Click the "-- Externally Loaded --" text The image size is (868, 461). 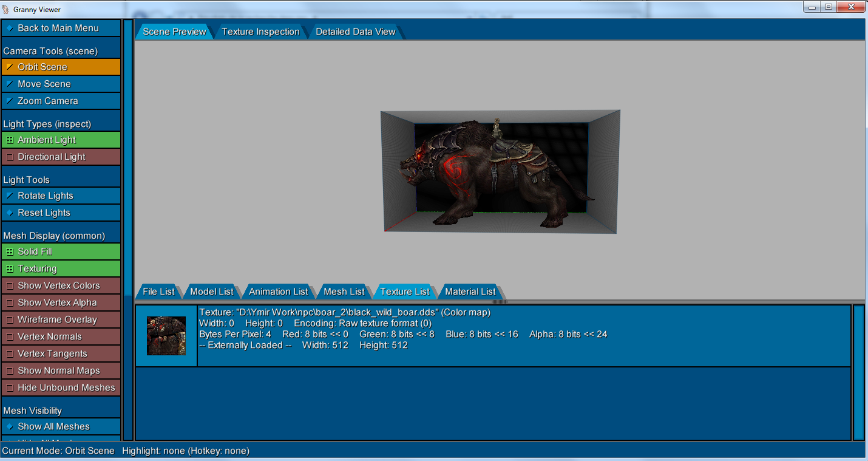tap(245, 345)
